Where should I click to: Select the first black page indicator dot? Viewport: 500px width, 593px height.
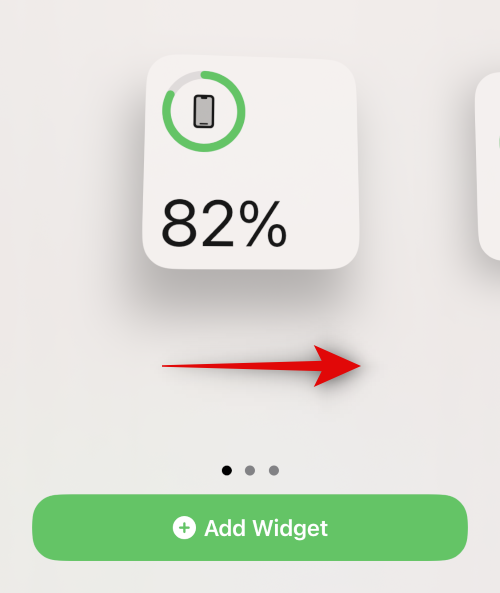(x=227, y=470)
